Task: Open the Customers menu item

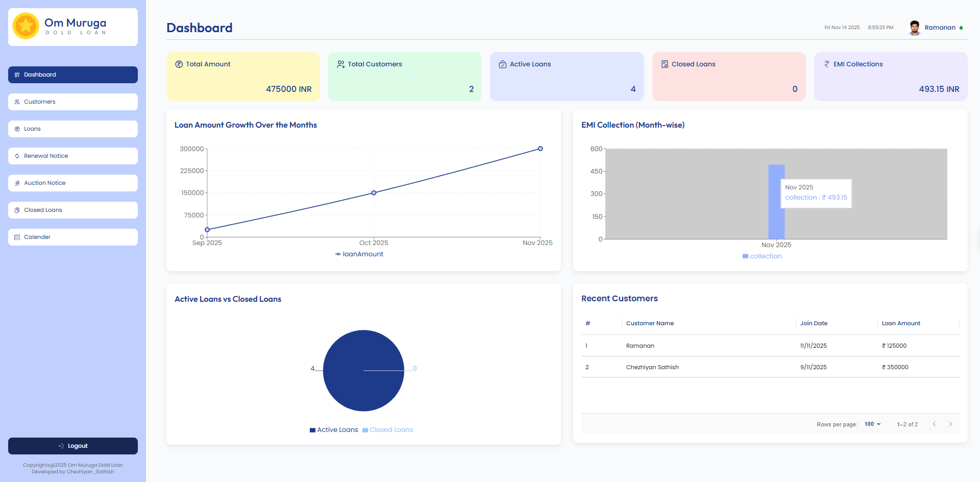Action: click(x=73, y=102)
